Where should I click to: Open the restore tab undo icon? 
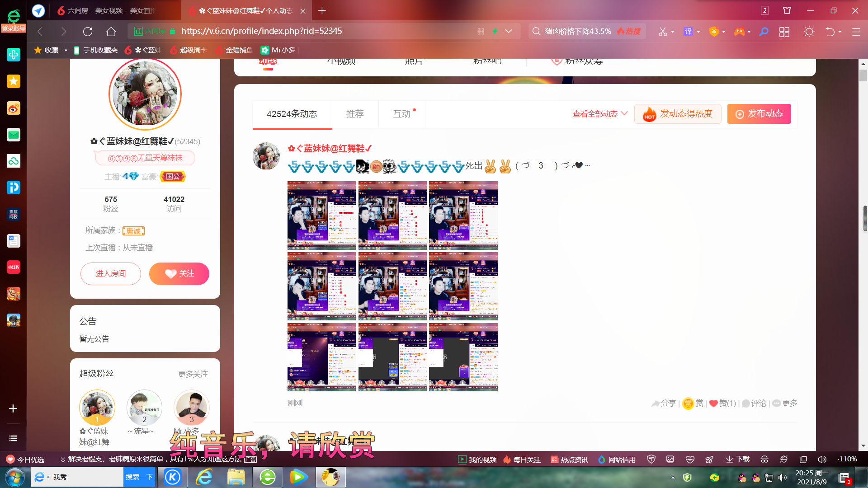830,32
